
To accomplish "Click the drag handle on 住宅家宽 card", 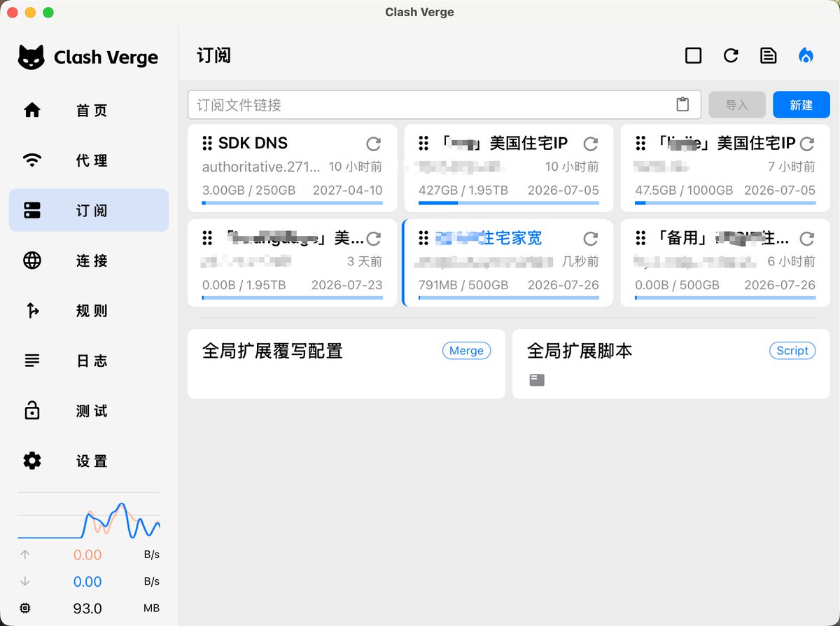I will 423,239.
